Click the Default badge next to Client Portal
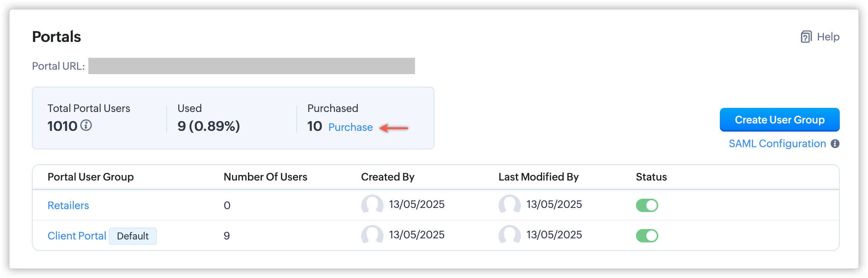Screen dimensions: 868x278 (x=133, y=236)
